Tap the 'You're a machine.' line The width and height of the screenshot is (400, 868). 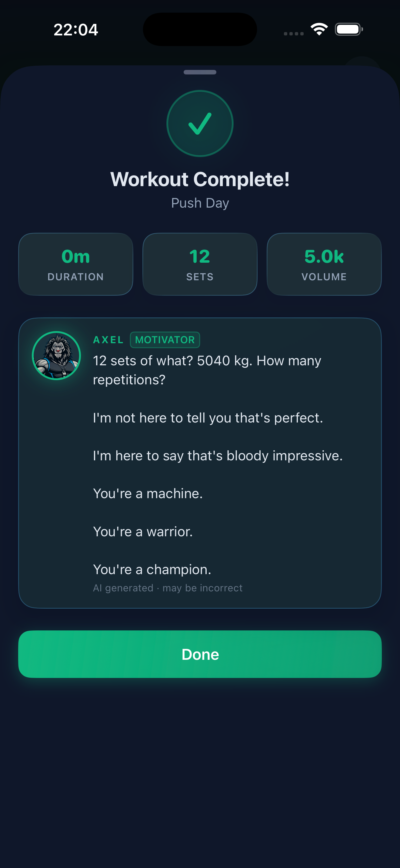[148, 493]
